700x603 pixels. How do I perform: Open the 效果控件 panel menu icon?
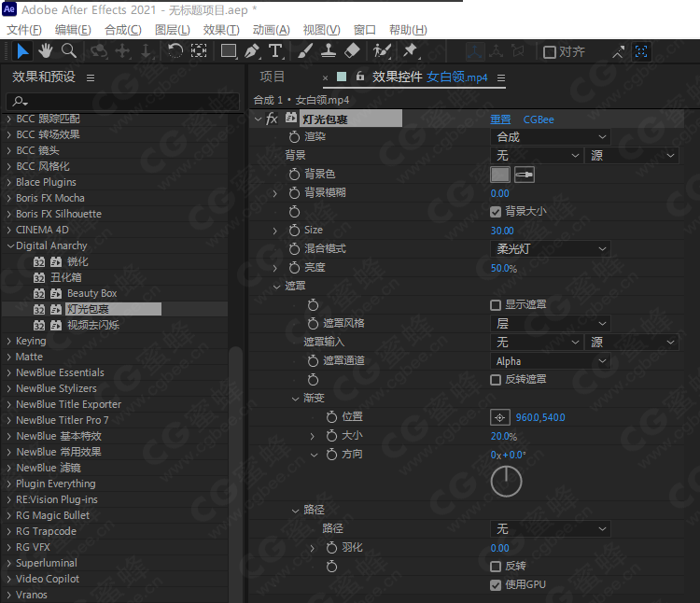[501, 77]
